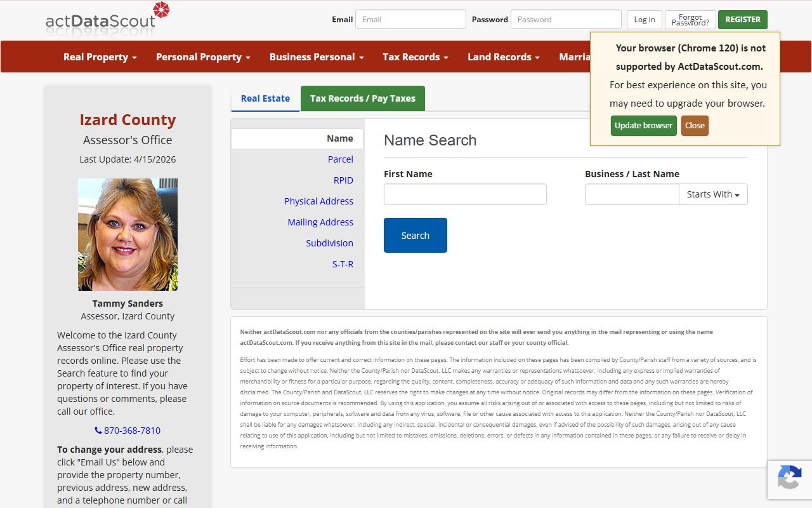Switch to the Real Estate tab

[265, 98]
